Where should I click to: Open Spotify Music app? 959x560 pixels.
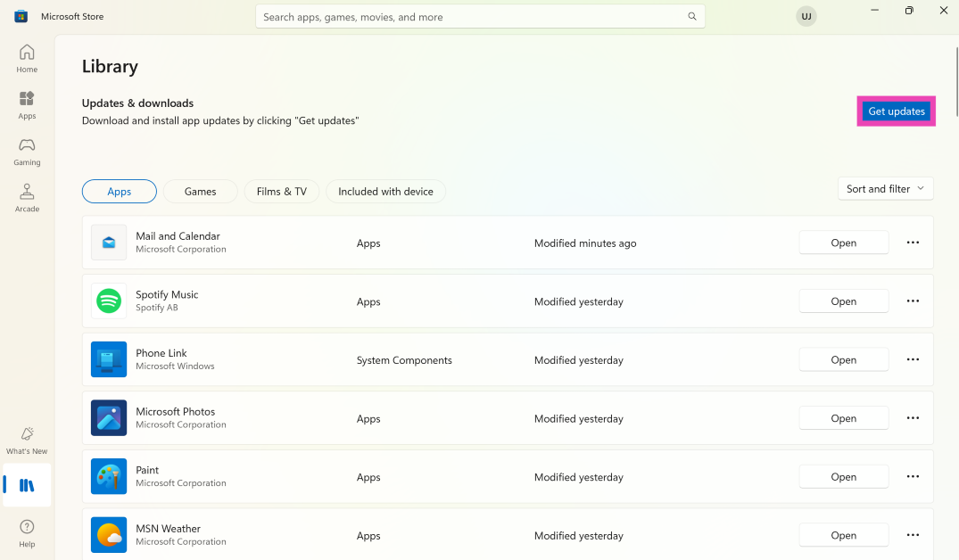point(843,301)
